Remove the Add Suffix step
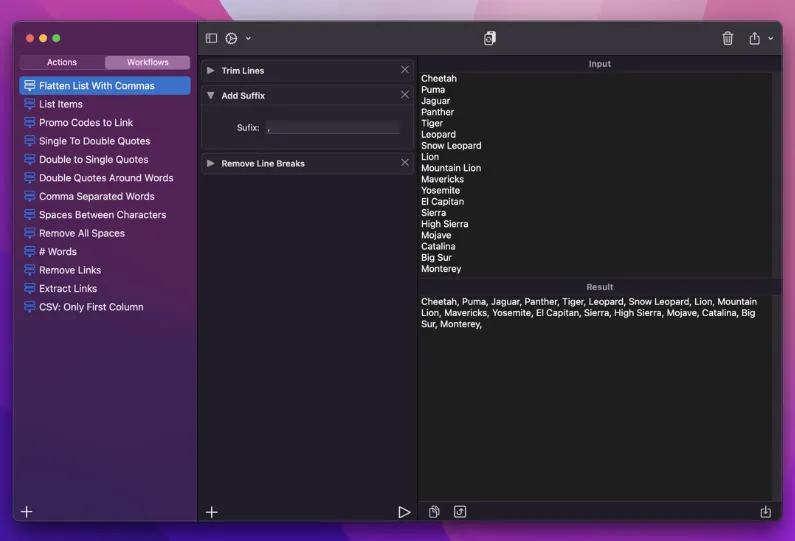795x541 pixels. point(405,94)
